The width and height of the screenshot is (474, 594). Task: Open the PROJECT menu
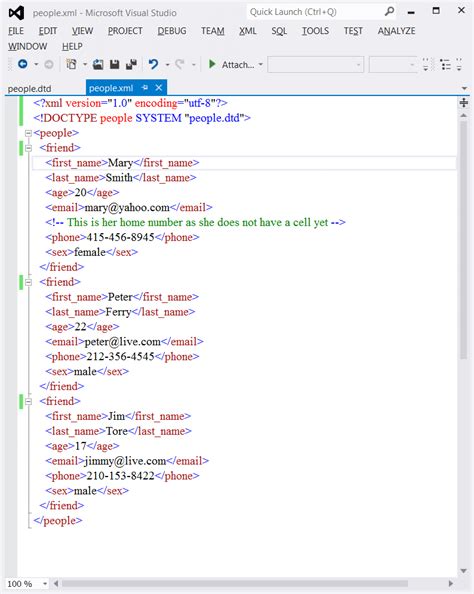(125, 31)
